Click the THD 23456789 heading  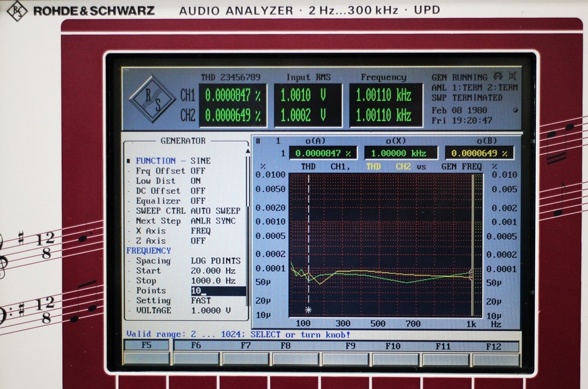pos(231,77)
